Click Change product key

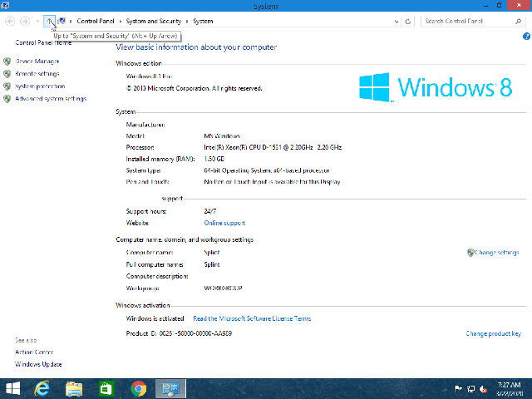click(x=494, y=333)
